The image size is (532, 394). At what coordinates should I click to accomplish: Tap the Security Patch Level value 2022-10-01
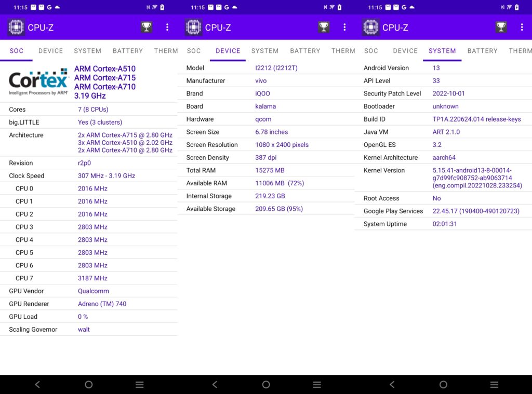448,93
